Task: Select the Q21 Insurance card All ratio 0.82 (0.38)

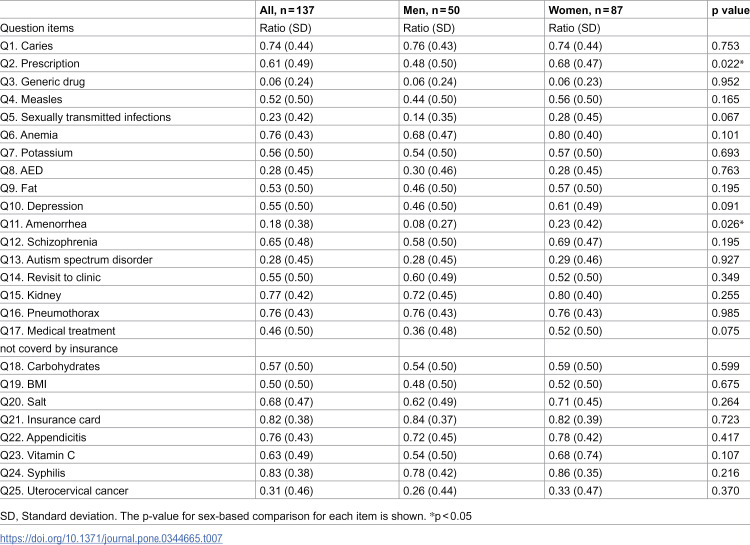Action: pos(286,420)
